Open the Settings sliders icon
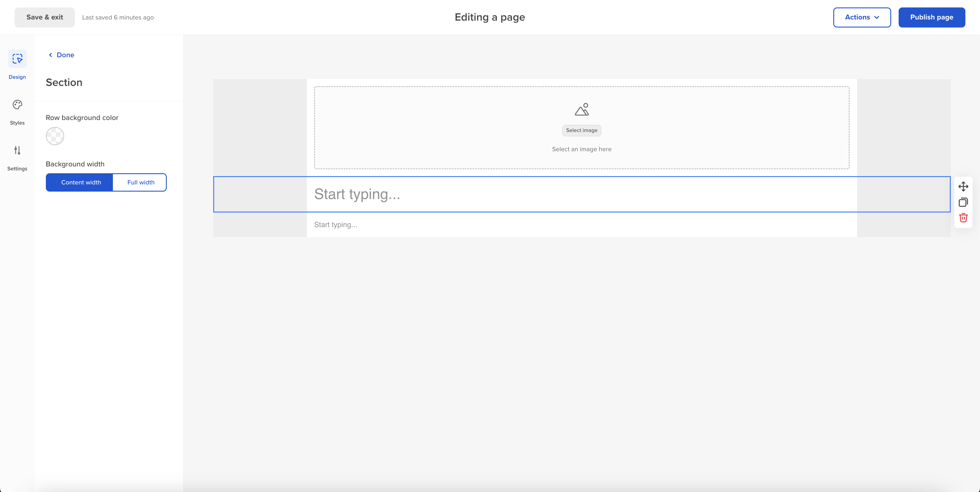Viewport: 980px width, 492px height. (x=17, y=150)
